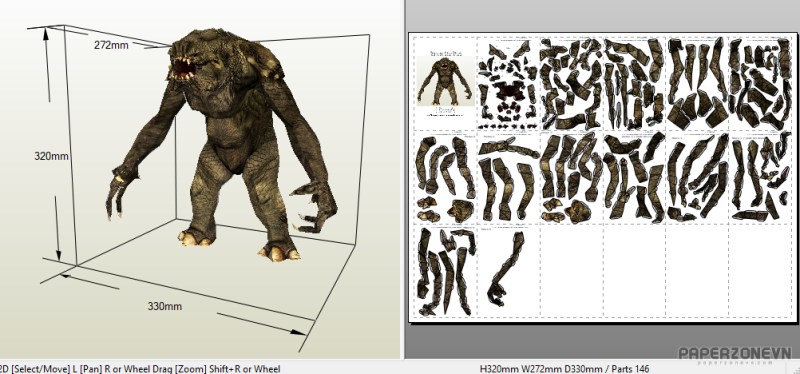
Task: Click the status bar size and Parts 146 text
Action: [565, 368]
